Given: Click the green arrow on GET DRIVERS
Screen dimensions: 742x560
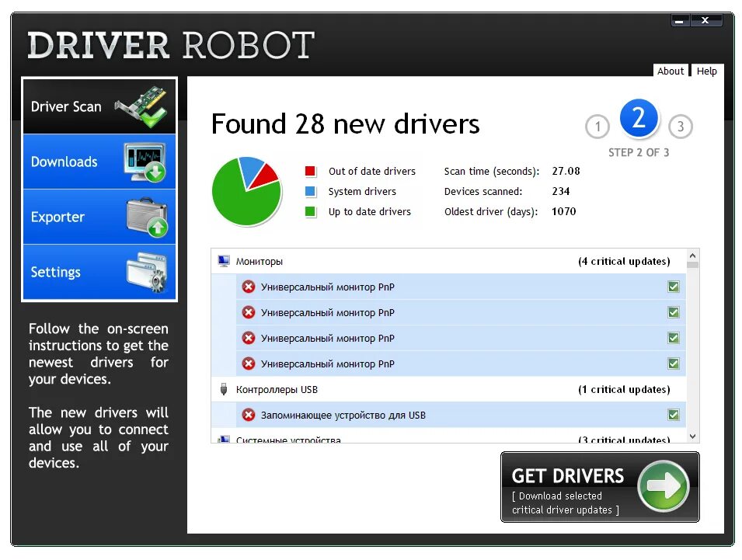Looking at the screenshot, I should click(x=663, y=485).
